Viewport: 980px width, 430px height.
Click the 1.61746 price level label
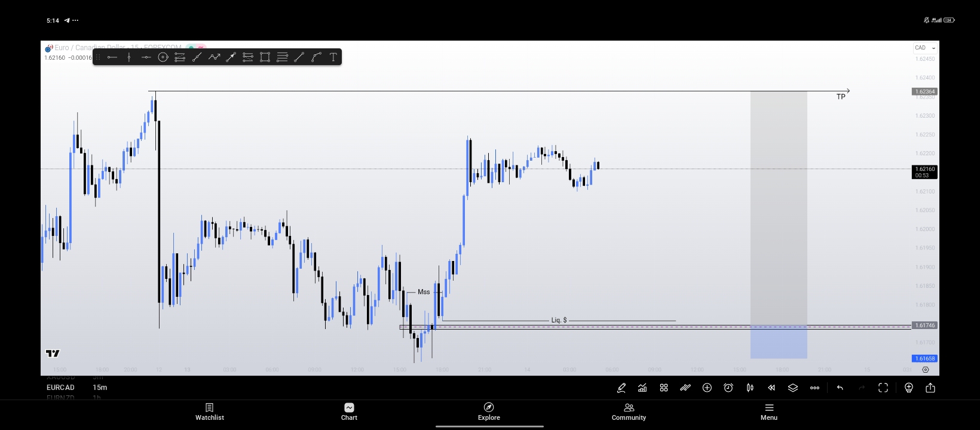(x=924, y=325)
